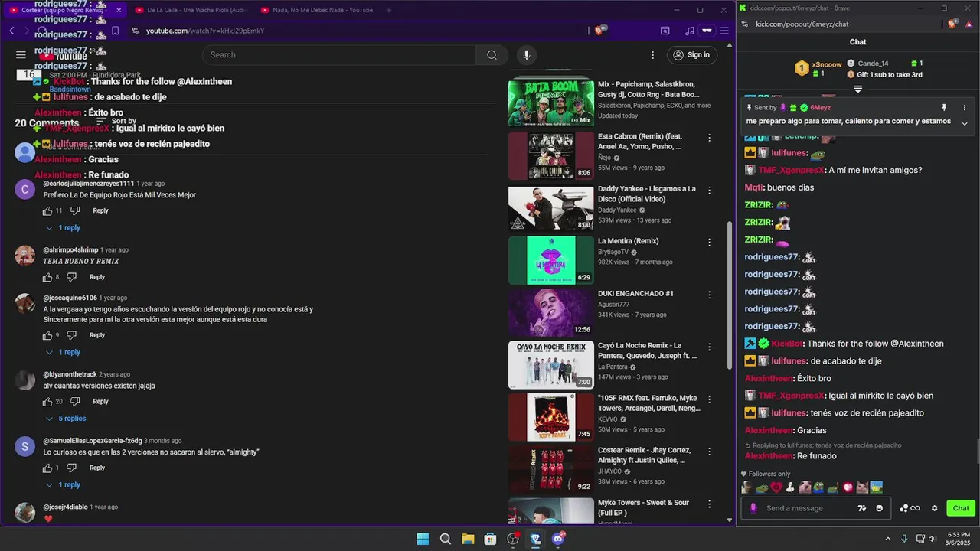Open Esta Cabron (Remix) video thumbnail
Screen dimensions: 980x551
pos(550,155)
